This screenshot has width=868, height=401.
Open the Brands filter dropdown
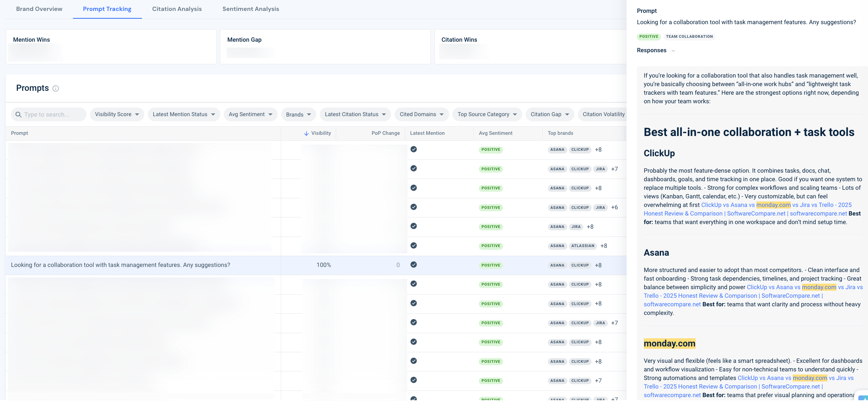click(x=298, y=114)
